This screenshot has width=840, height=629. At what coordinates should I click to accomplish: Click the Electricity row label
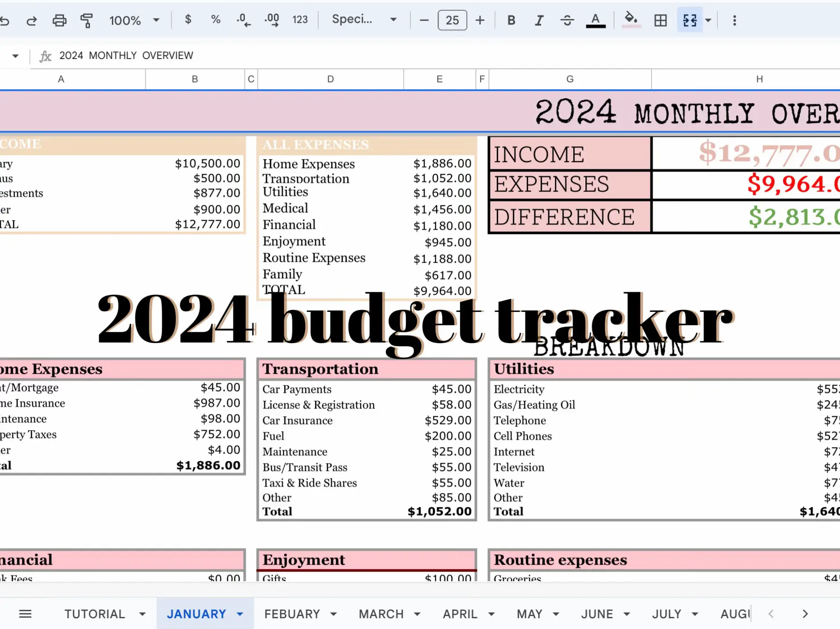point(519,389)
